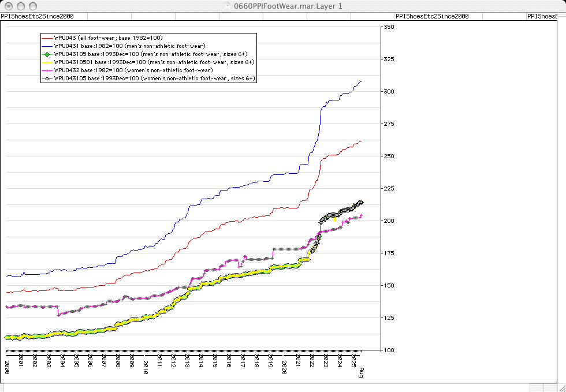Click the WPU0432 women's non-athletic legend label

pyautogui.click(x=133, y=70)
